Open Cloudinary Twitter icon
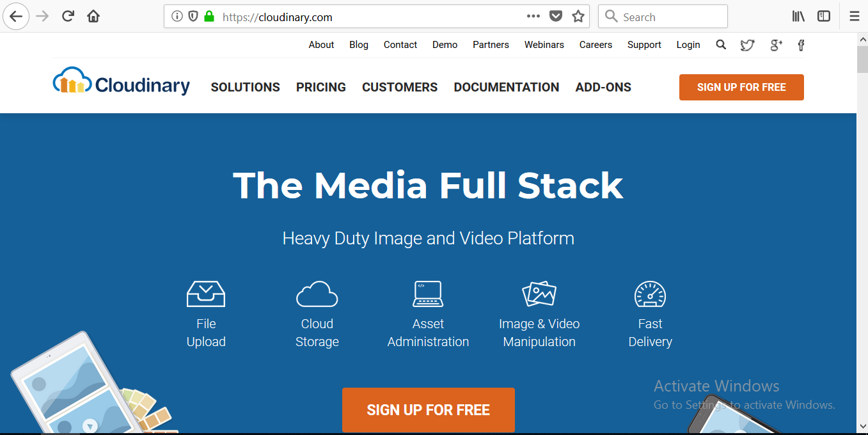 [x=747, y=45]
